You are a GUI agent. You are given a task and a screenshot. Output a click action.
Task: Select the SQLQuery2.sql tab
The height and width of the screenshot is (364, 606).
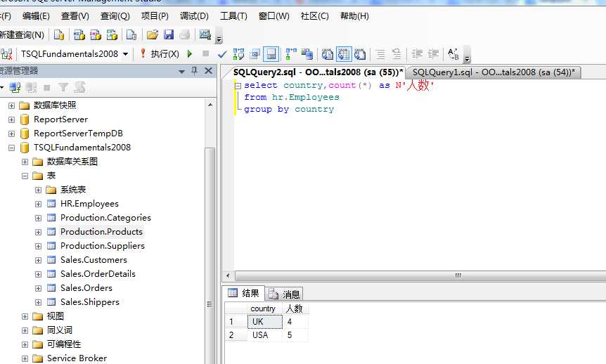pyautogui.click(x=318, y=72)
